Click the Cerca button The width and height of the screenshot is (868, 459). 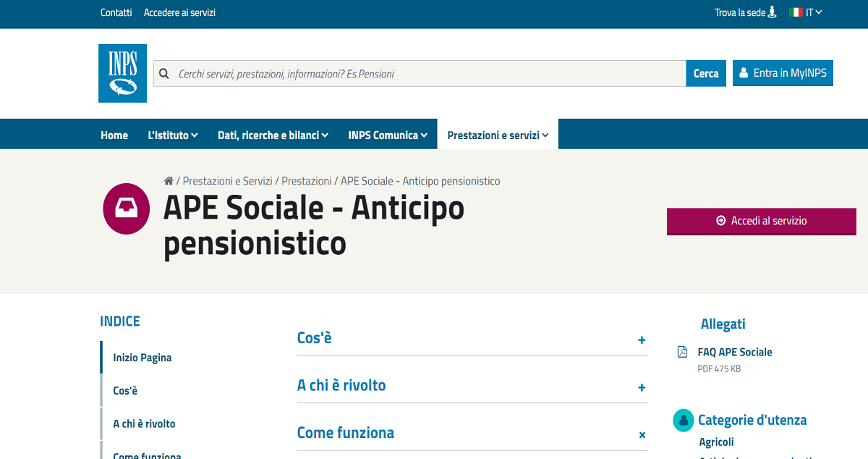click(x=706, y=73)
